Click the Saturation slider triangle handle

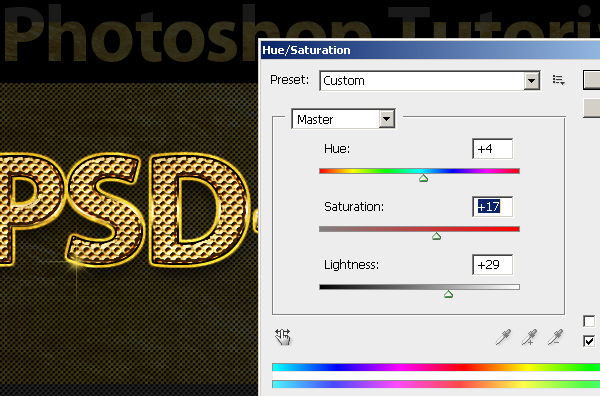437,236
